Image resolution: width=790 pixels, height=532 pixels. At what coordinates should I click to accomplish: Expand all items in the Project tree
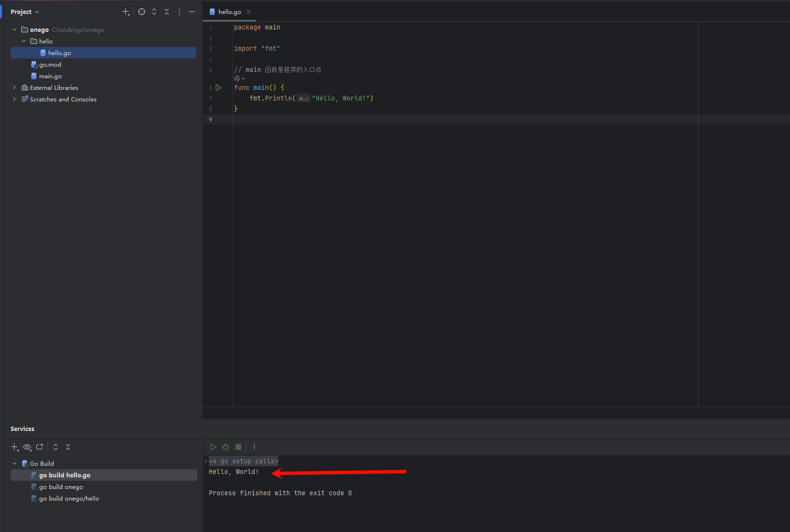154,12
